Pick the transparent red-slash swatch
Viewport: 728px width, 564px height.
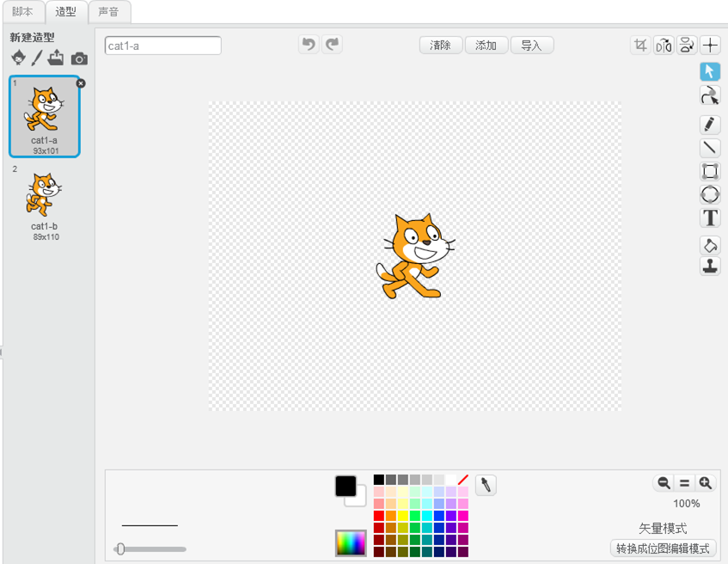(463, 480)
